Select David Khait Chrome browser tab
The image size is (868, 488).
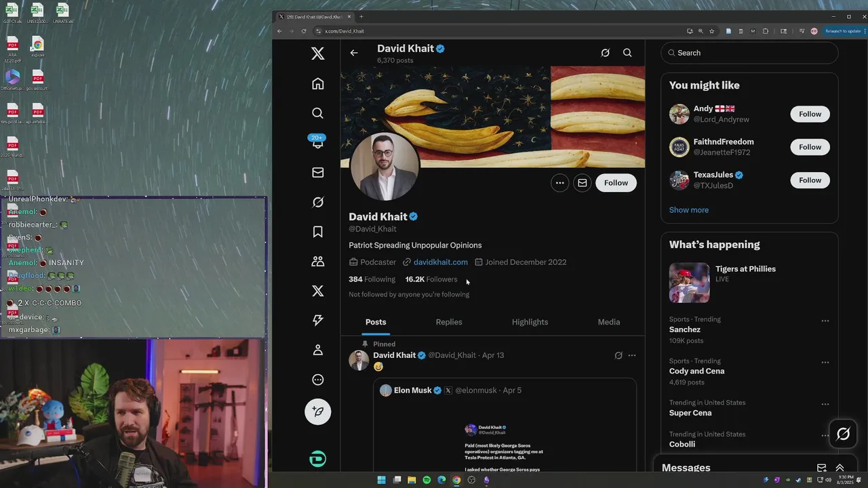point(314,17)
